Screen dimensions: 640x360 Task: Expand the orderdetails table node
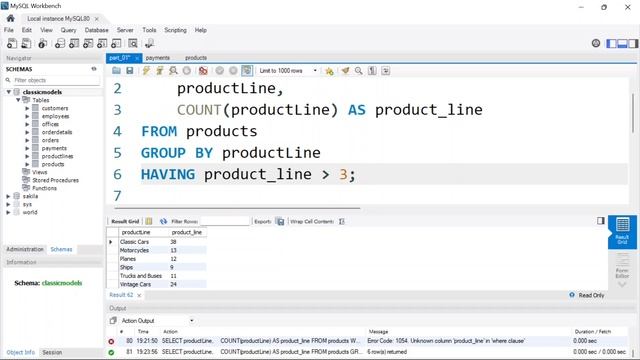point(27,132)
